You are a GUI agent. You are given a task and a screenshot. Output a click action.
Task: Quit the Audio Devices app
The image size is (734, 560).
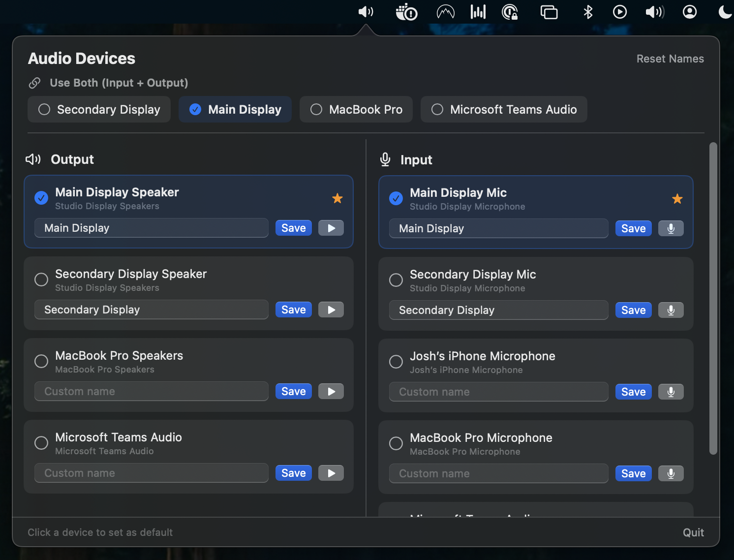point(693,532)
